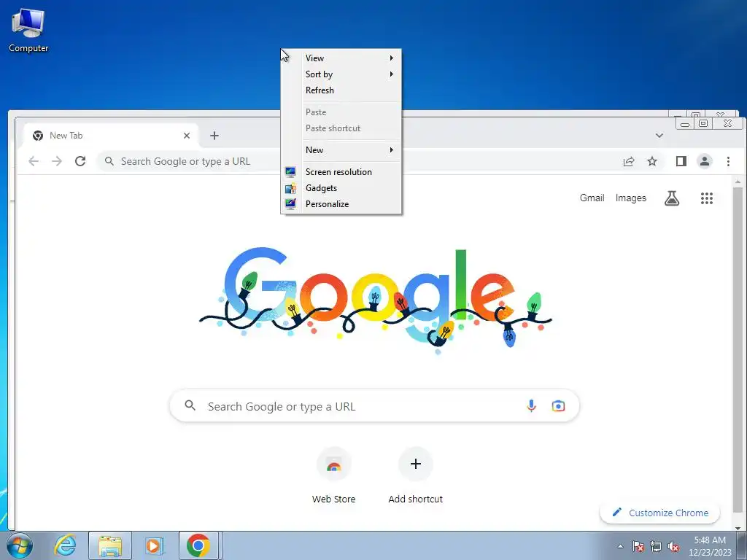The height and width of the screenshot is (560, 747).
Task: Open Windows Explorer from taskbar
Action: (x=109, y=545)
